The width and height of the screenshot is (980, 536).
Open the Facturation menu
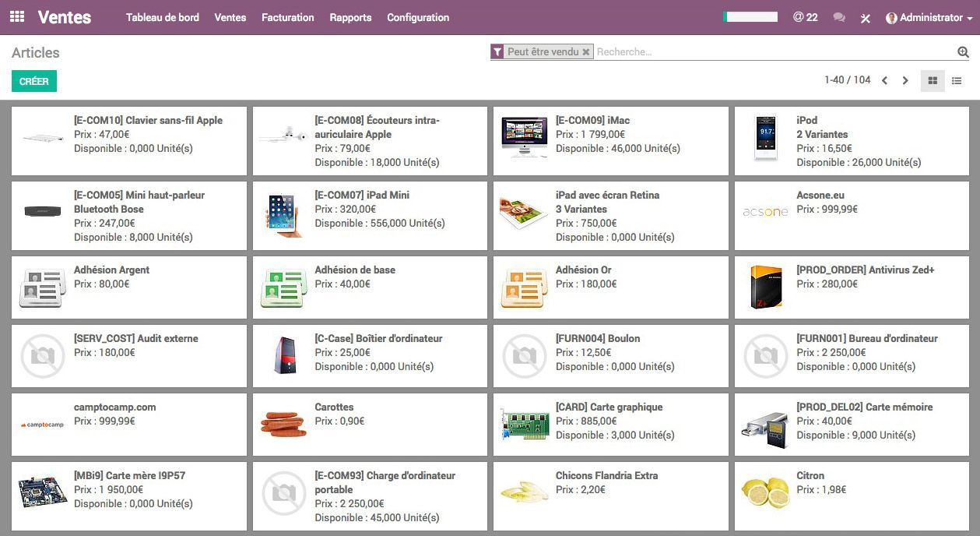(288, 17)
